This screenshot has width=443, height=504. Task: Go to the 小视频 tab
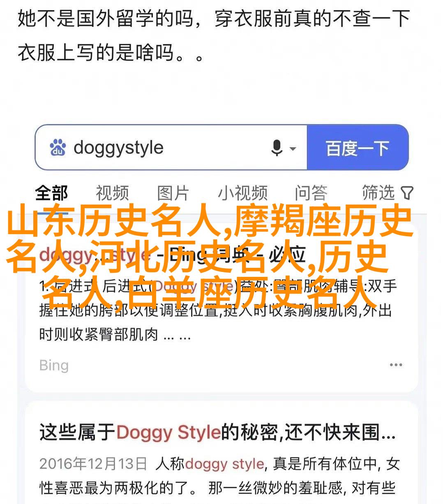243,193
